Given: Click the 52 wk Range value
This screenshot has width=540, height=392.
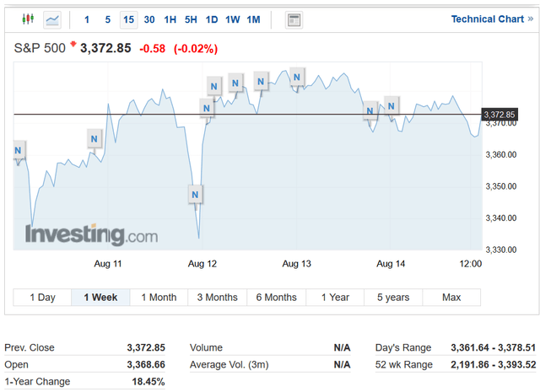Looking at the screenshot, I should tap(493, 364).
